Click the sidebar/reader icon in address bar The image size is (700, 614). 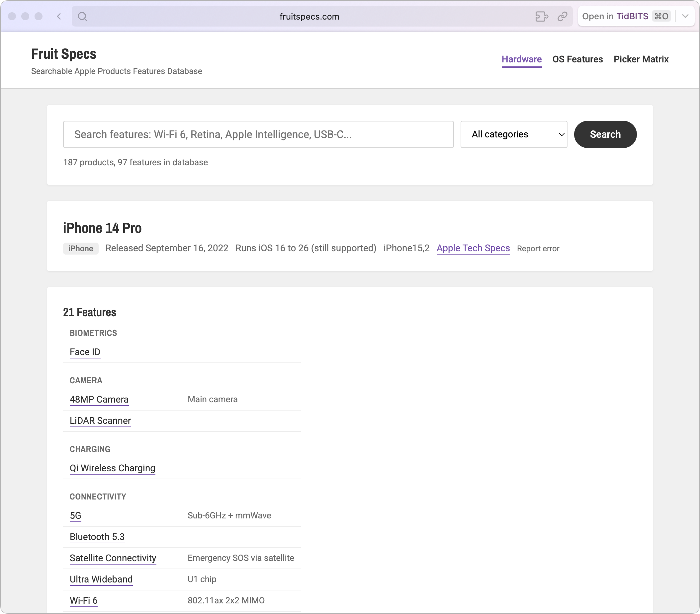coord(542,16)
